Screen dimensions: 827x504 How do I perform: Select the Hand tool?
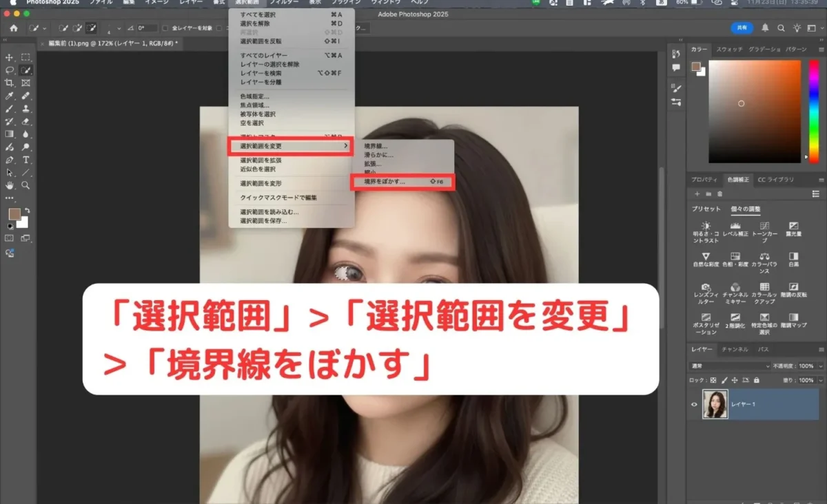pyautogui.click(x=10, y=185)
